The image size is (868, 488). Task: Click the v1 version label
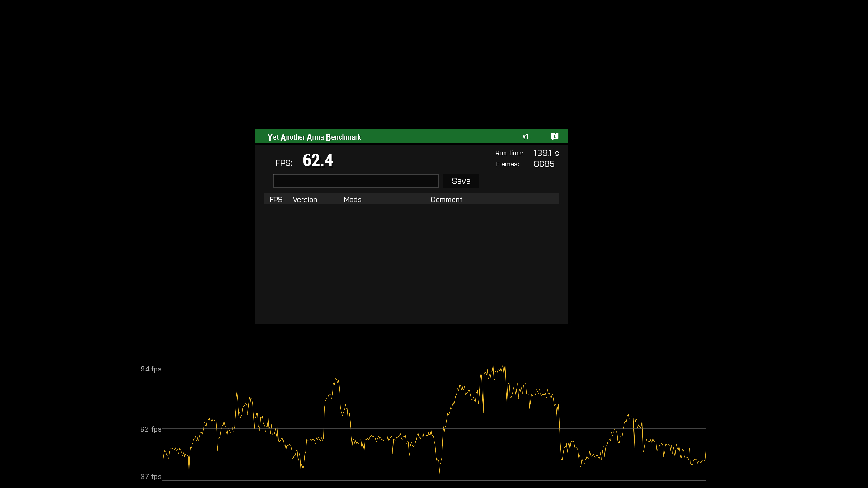[525, 137]
